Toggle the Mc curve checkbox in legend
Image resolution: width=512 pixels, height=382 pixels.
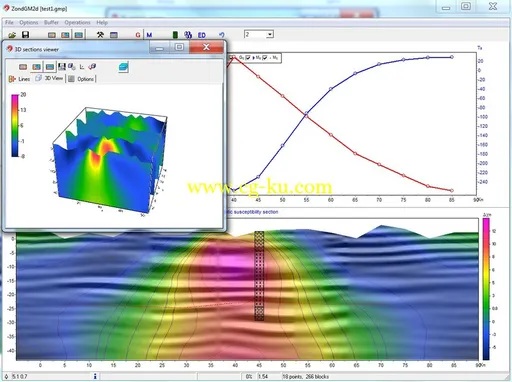coord(265,58)
